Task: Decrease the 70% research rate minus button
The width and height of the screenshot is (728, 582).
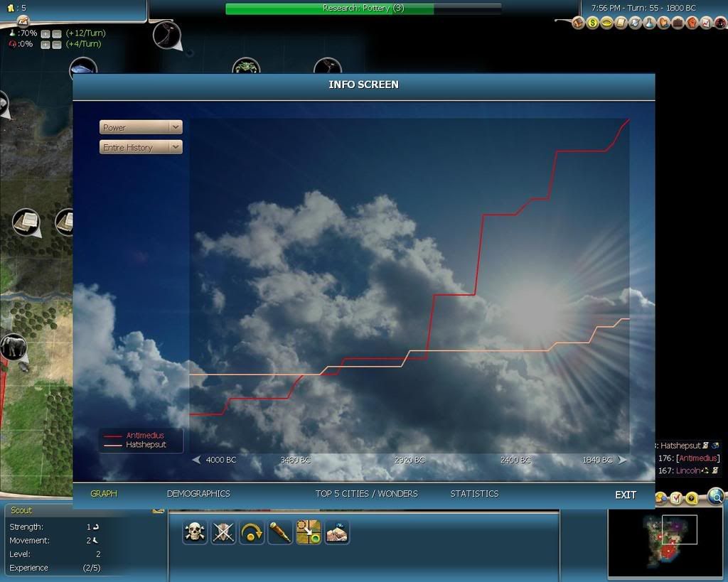Action: 57,34
